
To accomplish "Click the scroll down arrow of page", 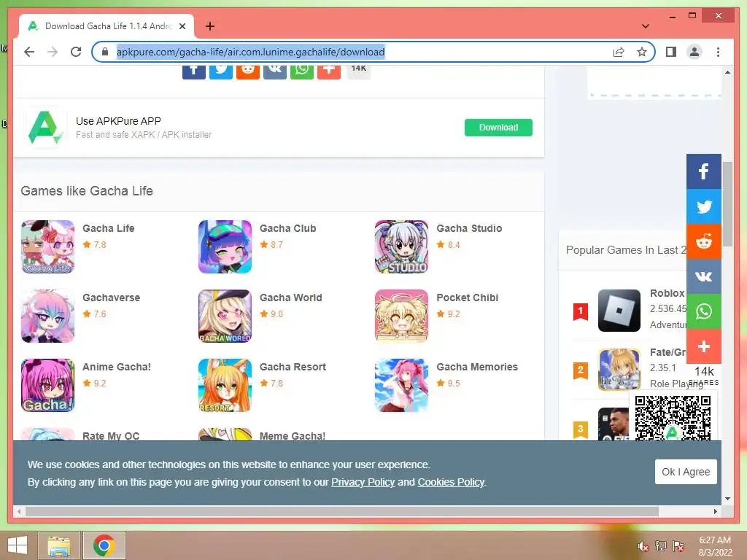I will [727, 499].
